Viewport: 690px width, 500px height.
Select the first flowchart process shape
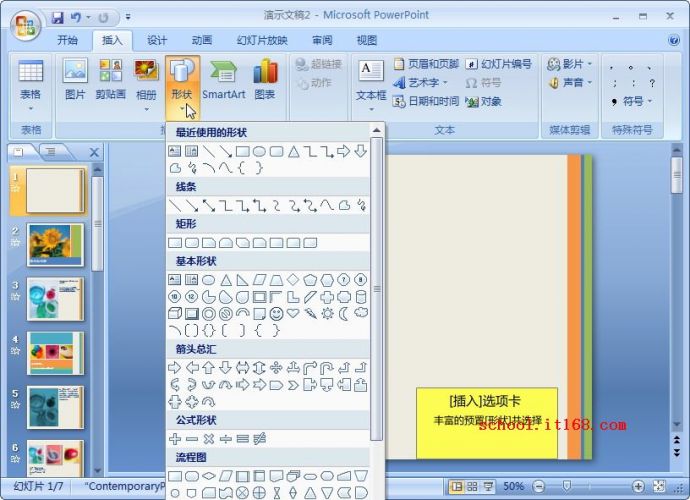click(175, 476)
